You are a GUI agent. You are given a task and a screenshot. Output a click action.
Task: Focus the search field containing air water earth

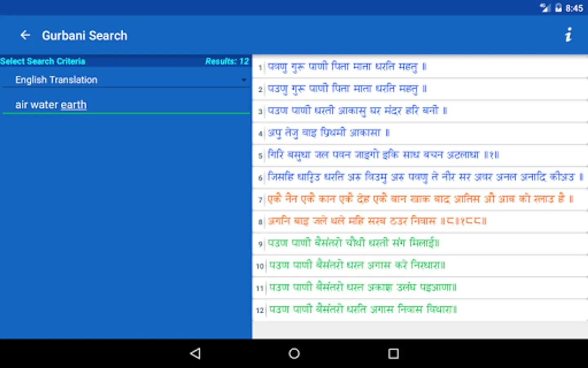(126, 105)
